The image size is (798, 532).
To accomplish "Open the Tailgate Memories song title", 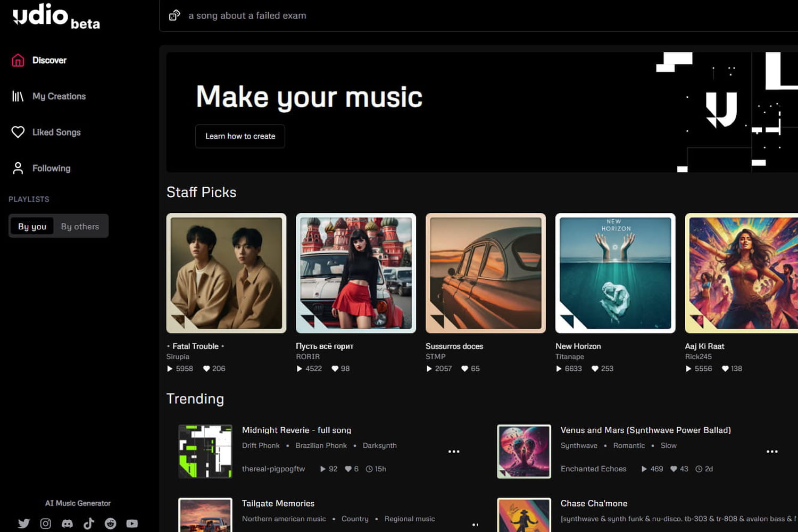I will 278,503.
